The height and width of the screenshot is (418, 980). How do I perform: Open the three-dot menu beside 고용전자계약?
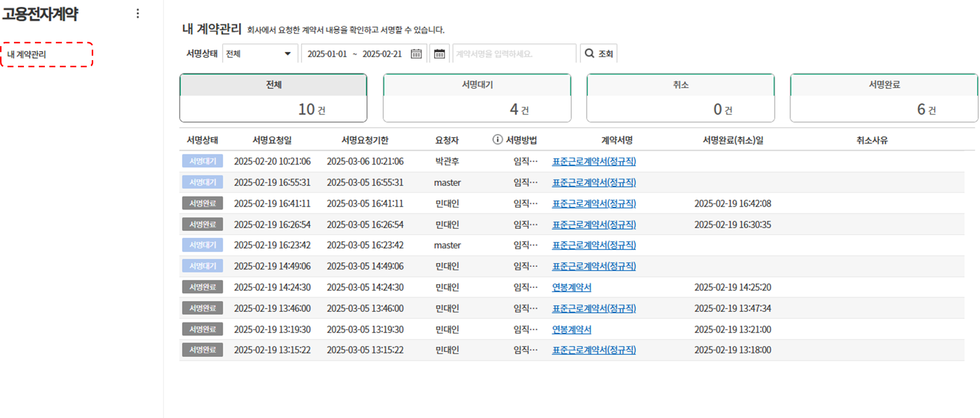138,13
